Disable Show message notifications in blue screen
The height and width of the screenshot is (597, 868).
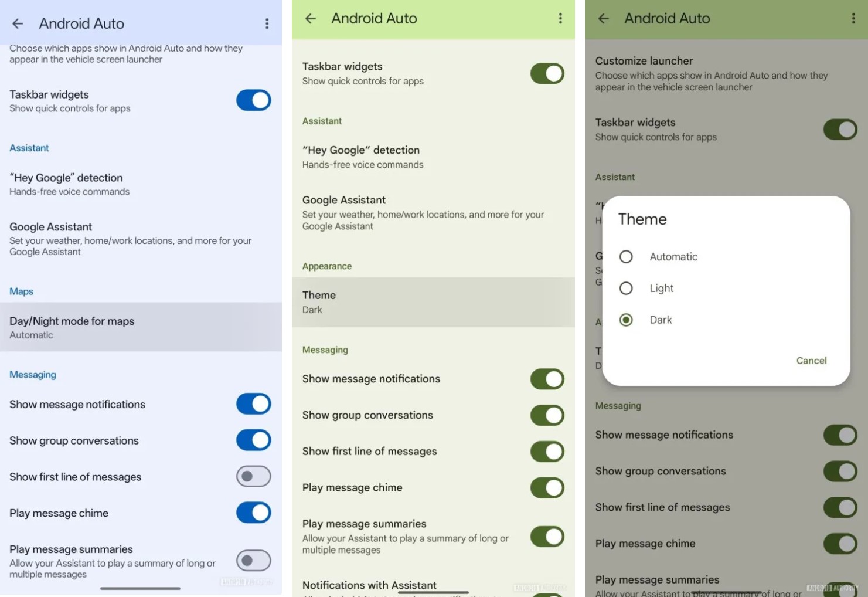254,404
